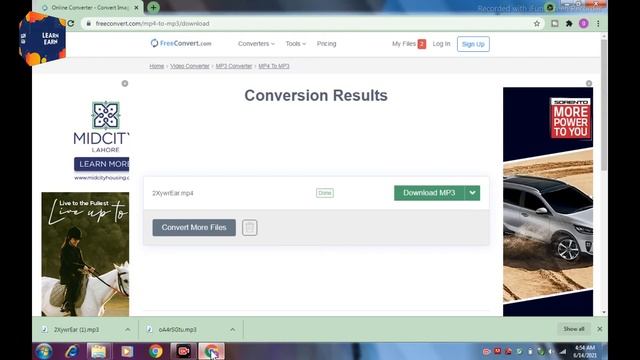
Task: Open Chrome's three-dot menu
Action: [x=598, y=24]
